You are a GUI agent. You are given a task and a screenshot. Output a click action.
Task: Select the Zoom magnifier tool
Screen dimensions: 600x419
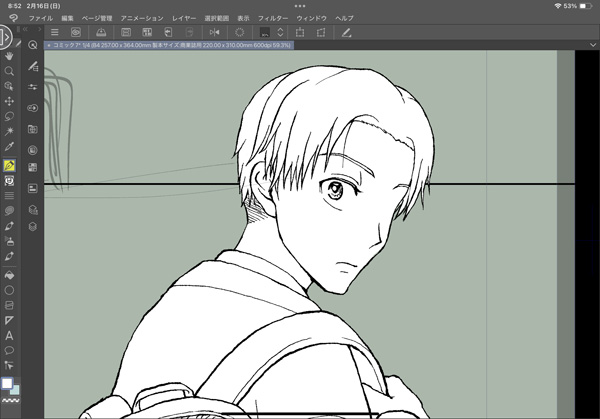9,72
